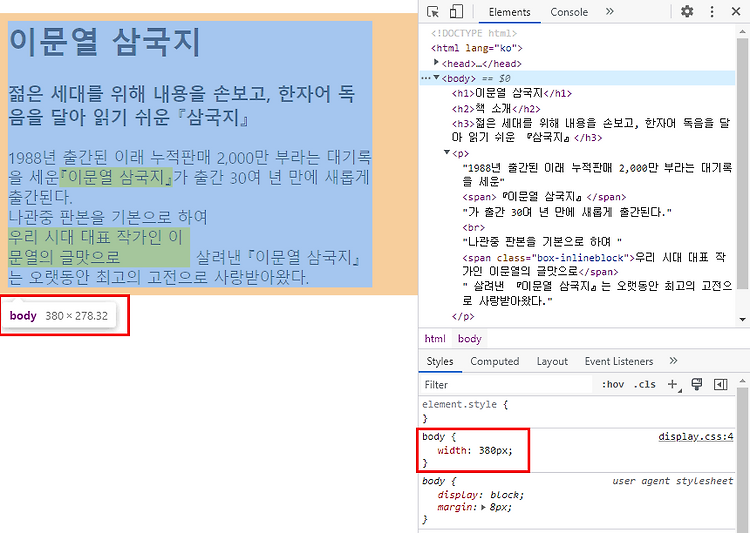Click the body breadcrumb

[469, 339]
